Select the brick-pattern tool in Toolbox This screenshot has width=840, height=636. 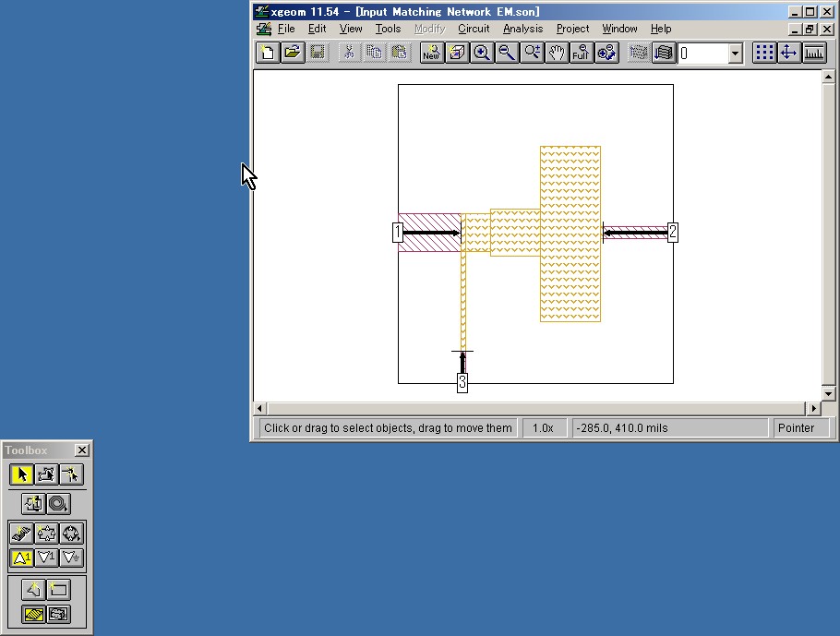(59, 614)
